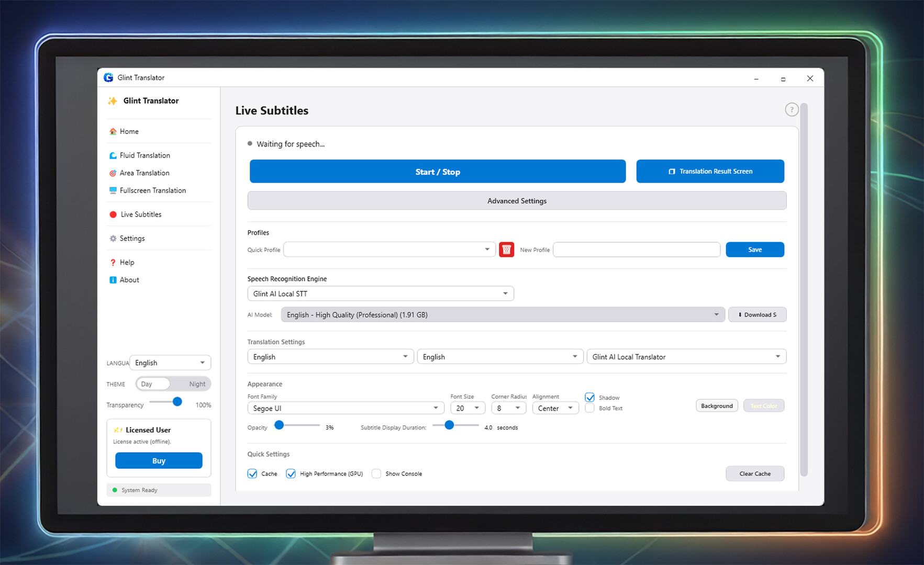Expand Advanced Settings

(x=517, y=201)
